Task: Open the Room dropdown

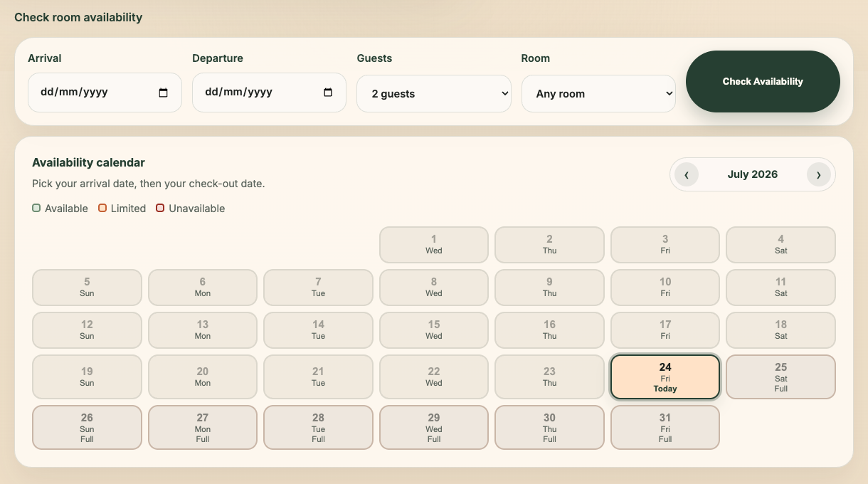Action: (598, 93)
